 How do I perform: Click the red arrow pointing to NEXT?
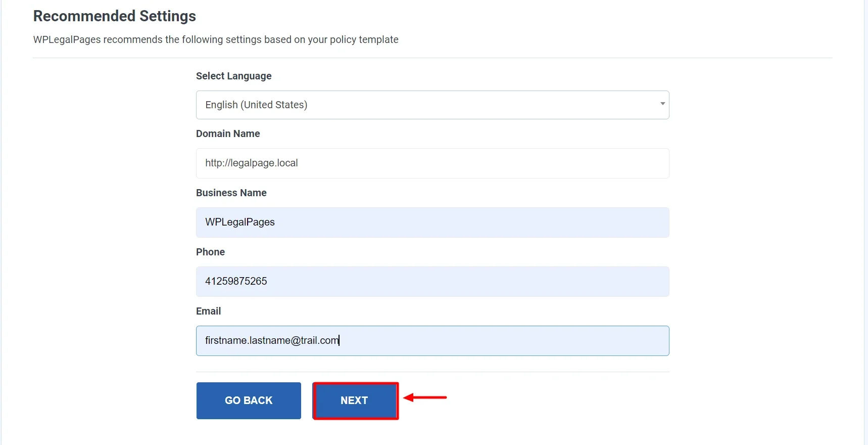pyautogui.click(x=425, y=397)
